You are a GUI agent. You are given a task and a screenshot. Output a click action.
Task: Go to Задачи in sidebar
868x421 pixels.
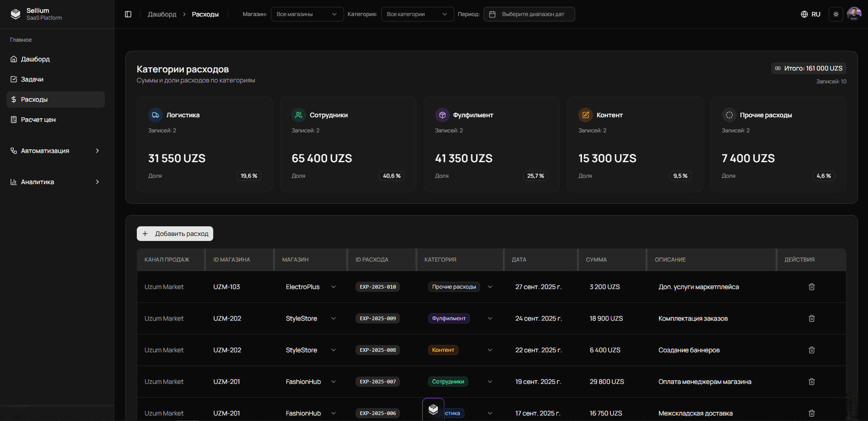point(32,79)
